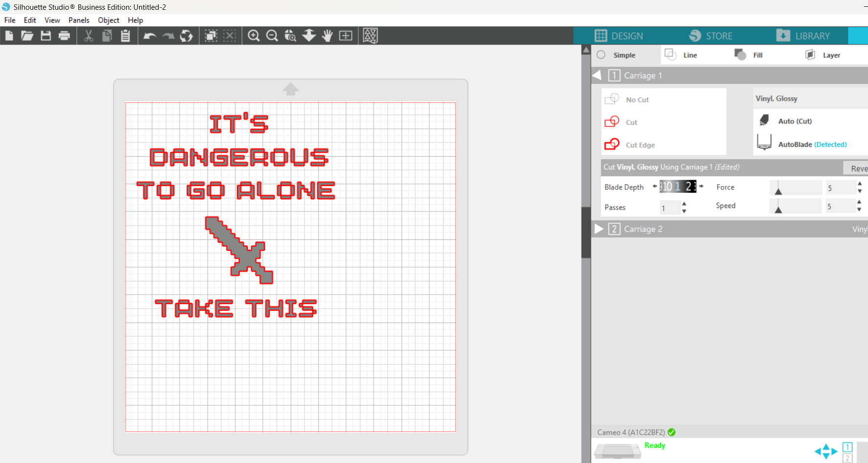Open the Edit menu
868x463 pixels.
[x=30, y=20]
